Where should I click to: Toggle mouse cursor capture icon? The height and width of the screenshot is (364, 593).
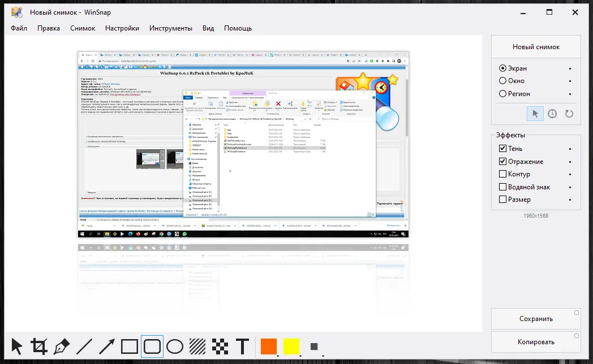tap(535, 114)
